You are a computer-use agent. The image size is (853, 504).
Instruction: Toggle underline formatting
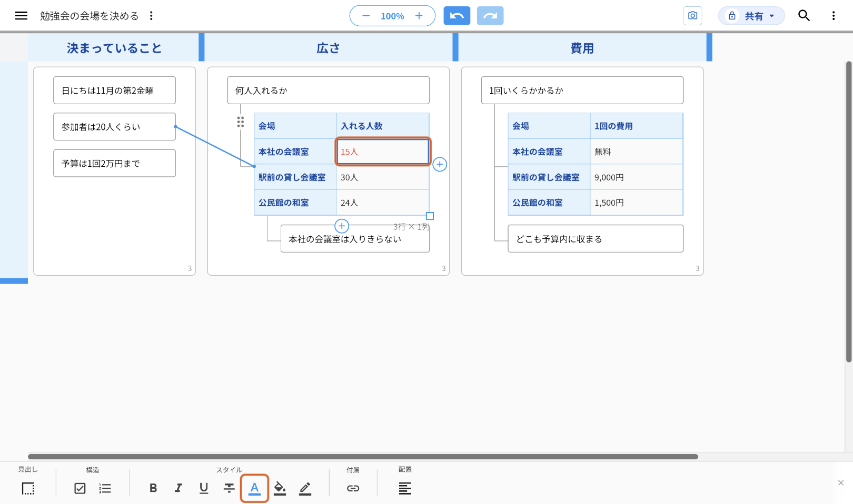click(204, 488)
